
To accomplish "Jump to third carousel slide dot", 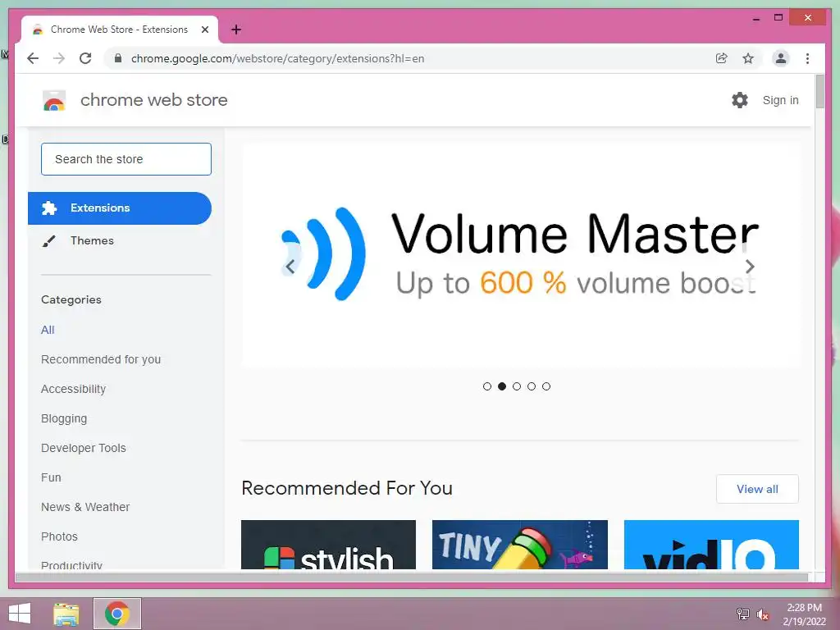I will pyautogui.click(x=517, y=386).
